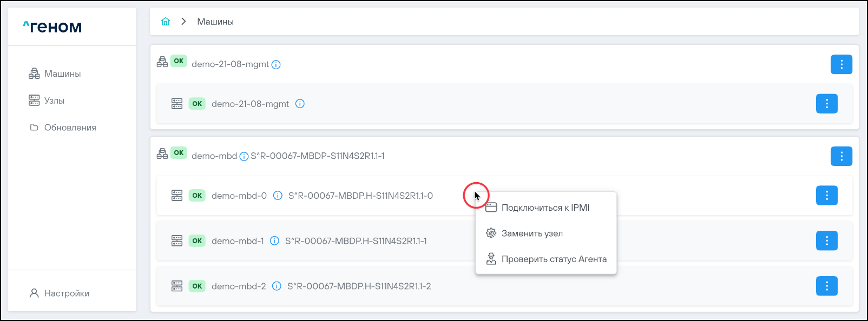Open Настройки at sidebar bottom
The image size is (868, 321).
point(67,293)
